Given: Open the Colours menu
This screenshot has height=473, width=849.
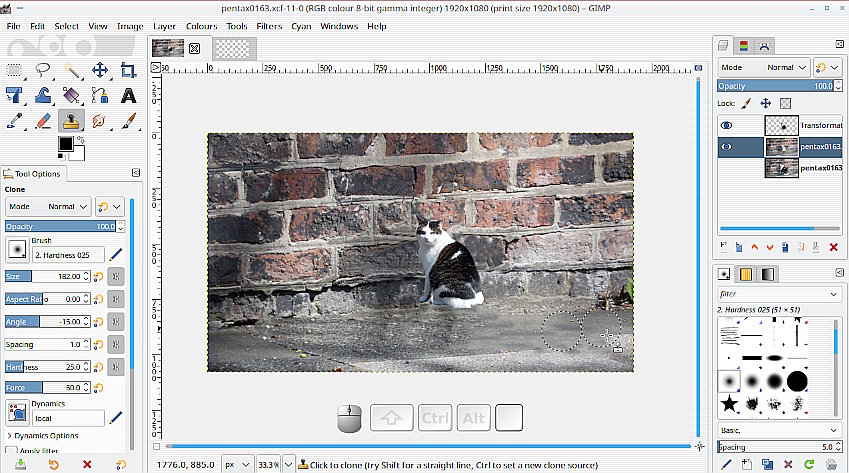Looking at the screenshot, I should click(x=201, y=26).
